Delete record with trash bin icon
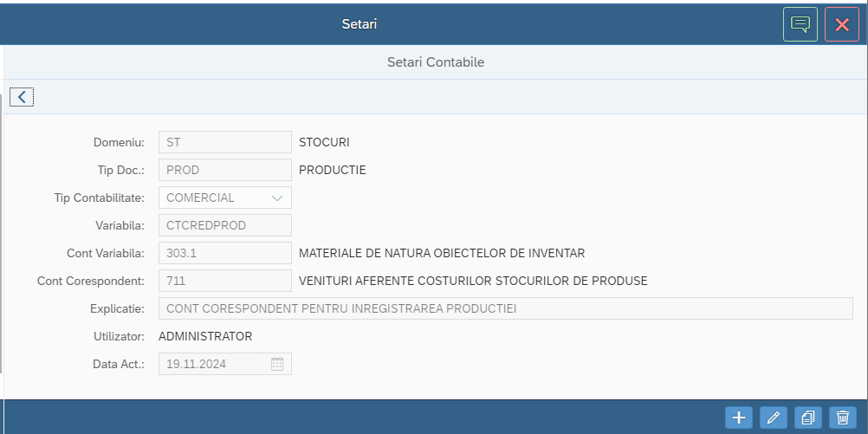Screen dimensions: 868x434 pos(843,417)
